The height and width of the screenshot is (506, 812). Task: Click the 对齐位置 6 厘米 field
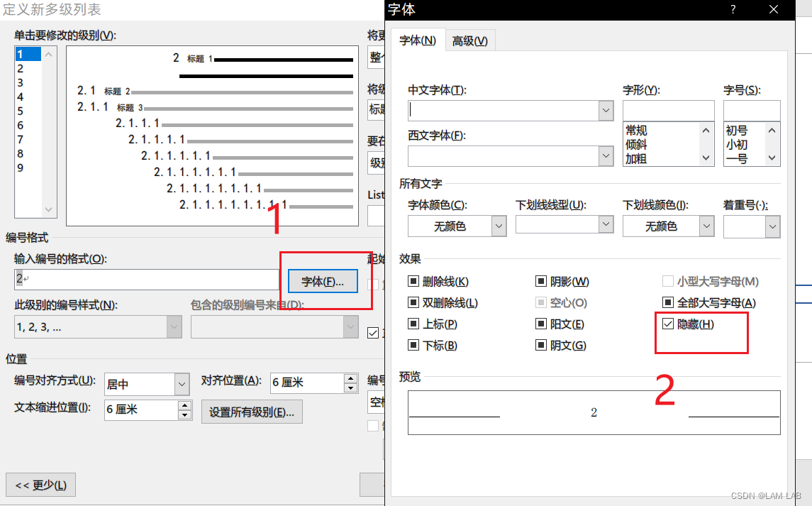click(308, 383)
